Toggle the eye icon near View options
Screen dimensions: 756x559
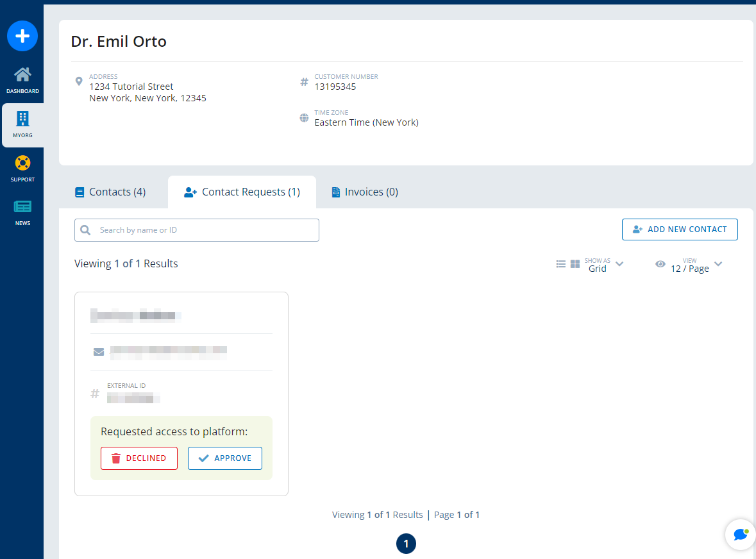pyautogui.click(x=660, y=264)
